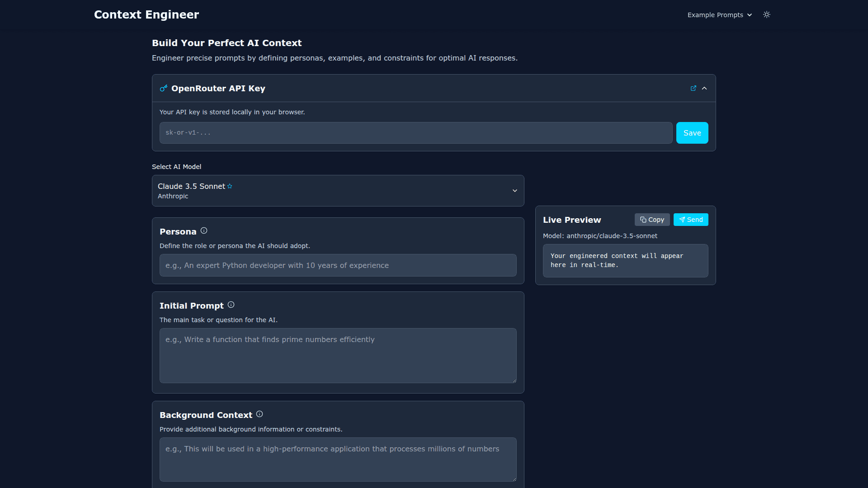Click the Persona text input
868x488 pixels.
(x=338, y=265)
